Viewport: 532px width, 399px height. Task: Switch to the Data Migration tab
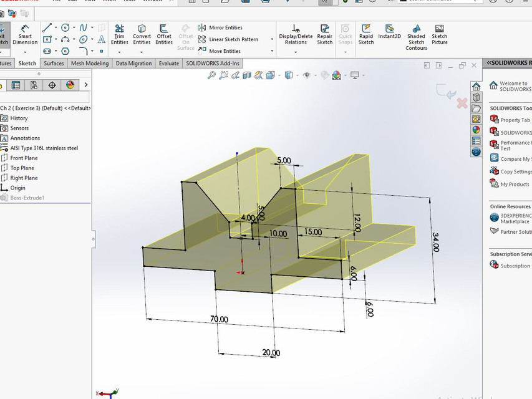click(x=133, y=64)
